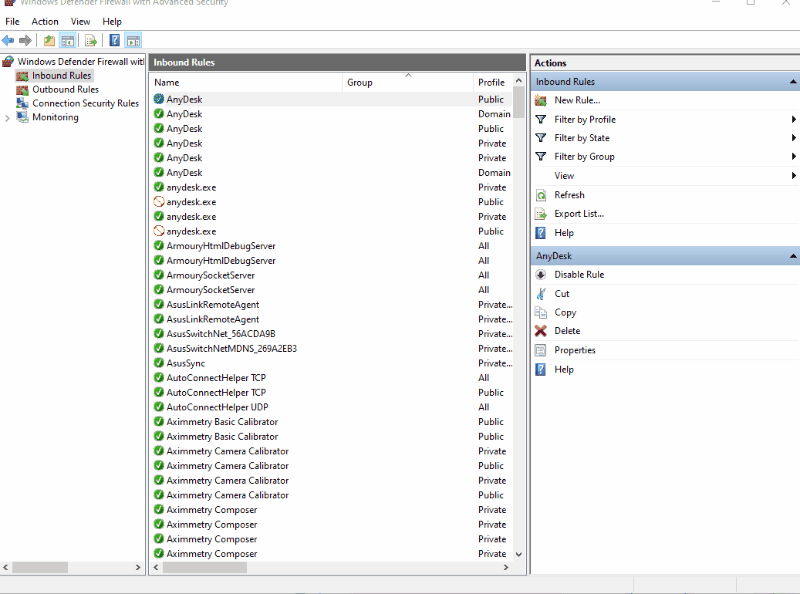Click the red X Delete icon

(x=541, y=331)
